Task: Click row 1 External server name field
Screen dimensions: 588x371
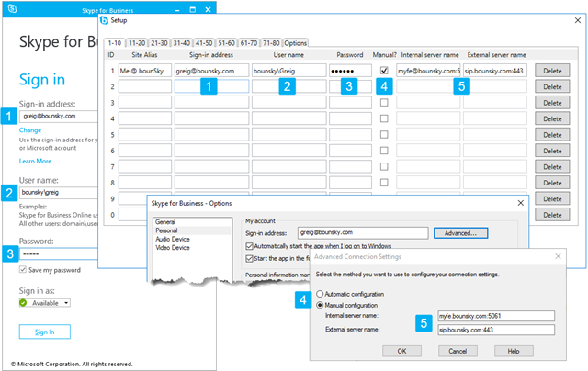Action: click(x=495, y=71)
